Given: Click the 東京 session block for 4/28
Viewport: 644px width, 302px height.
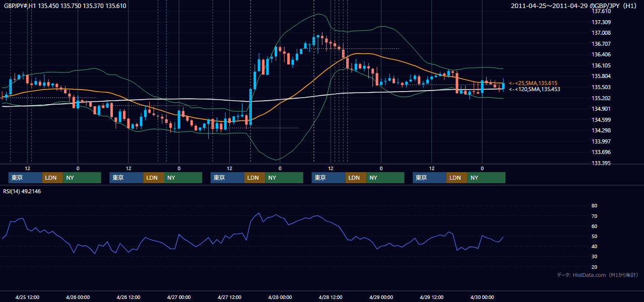Looking at the screenshot, I should (329, 178).
